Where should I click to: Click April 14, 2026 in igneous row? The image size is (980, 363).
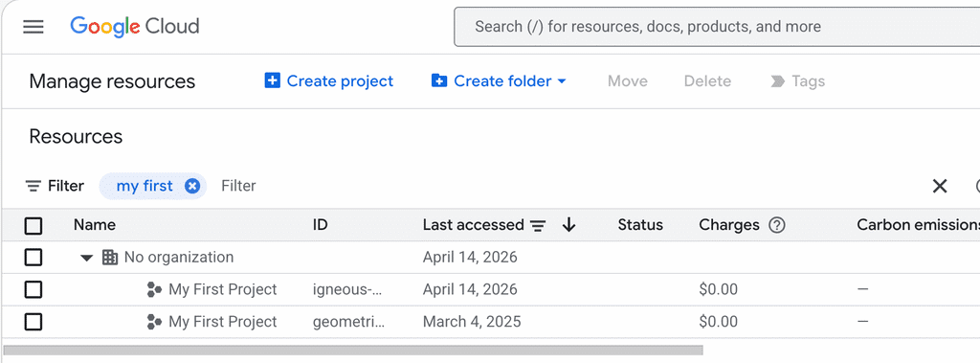(470, 290)
